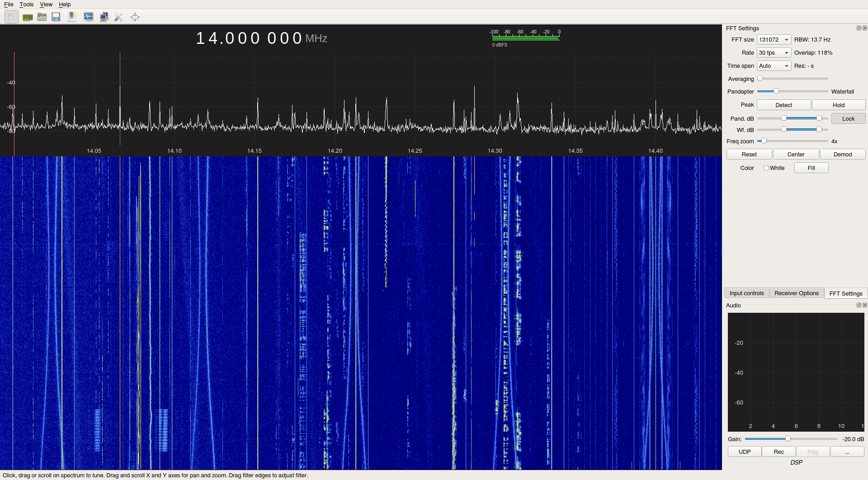Viewport: 868px width, 480px height.
Task: Undock the FFT Settings panel
Action: [x=859, y=28]
